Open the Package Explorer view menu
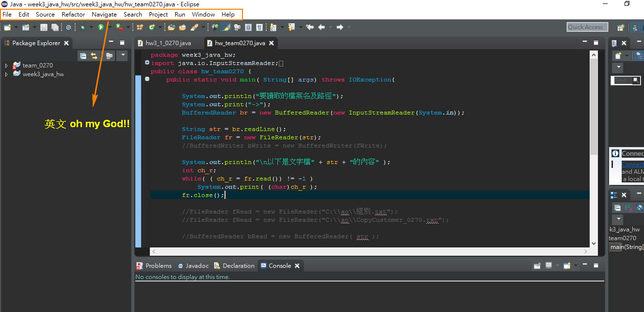 [123, 56]
